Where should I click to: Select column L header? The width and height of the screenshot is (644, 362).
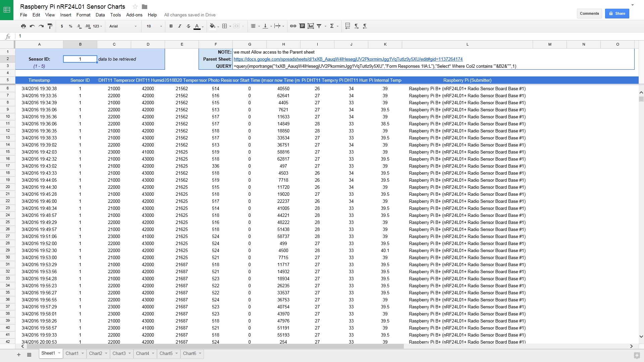tap(467, 44)
